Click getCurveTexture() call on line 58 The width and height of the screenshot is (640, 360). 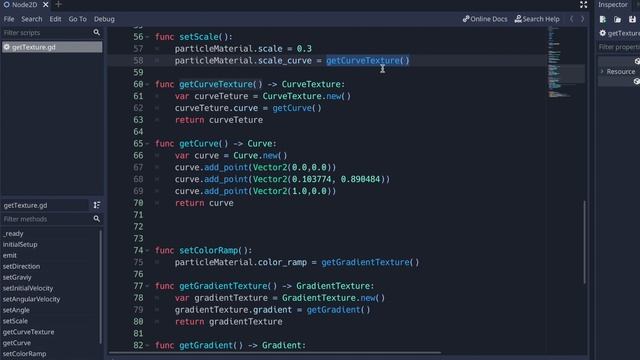coord(367,61)
